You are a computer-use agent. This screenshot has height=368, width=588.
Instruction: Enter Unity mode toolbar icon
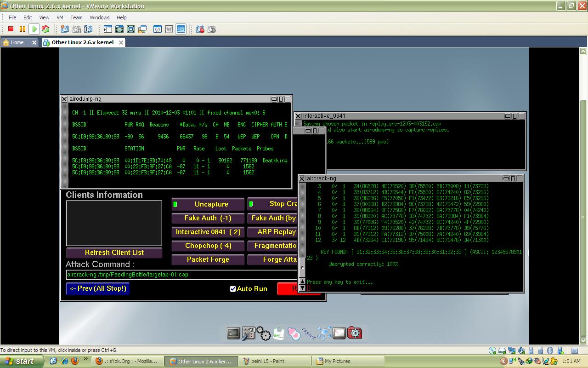click(x=142, y=29)
